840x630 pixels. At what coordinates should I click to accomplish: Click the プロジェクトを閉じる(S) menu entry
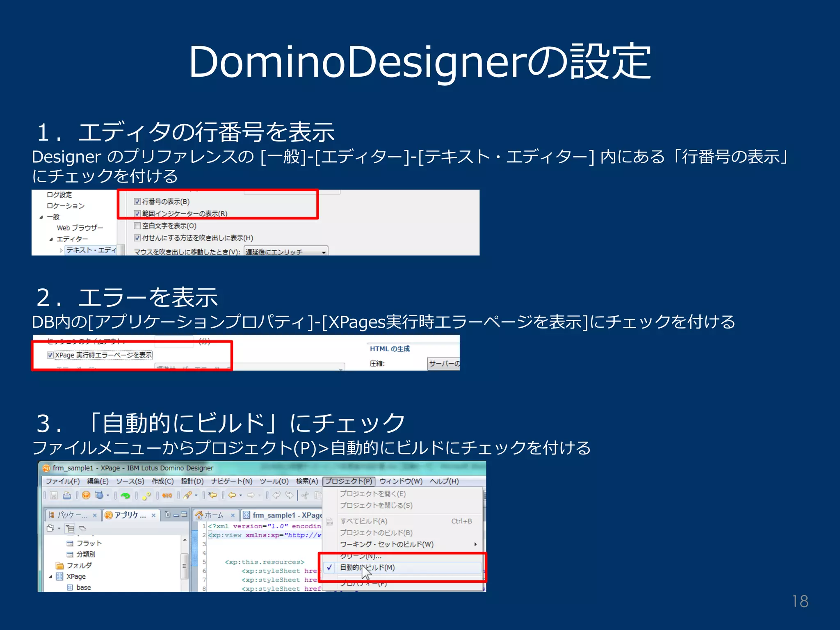pyautogui.click(x=402, y=505)
